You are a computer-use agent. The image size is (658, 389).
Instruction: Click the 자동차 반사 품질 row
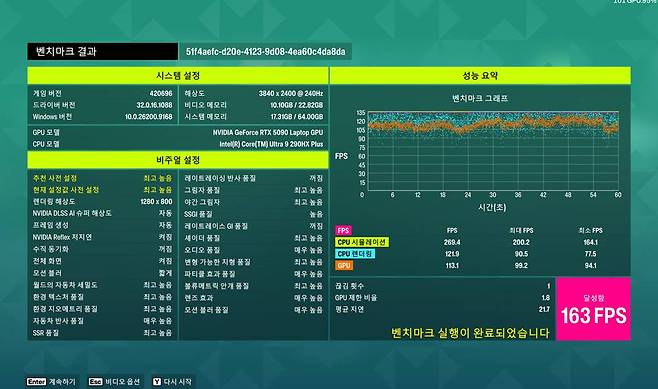(x=102, y=321)
